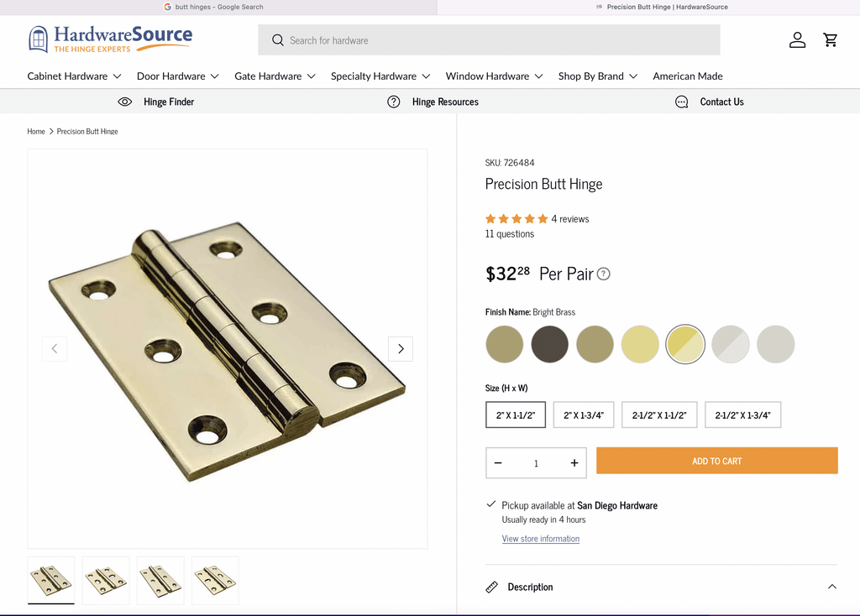Click the Per Pair help question icon

(x=603, y=274)
